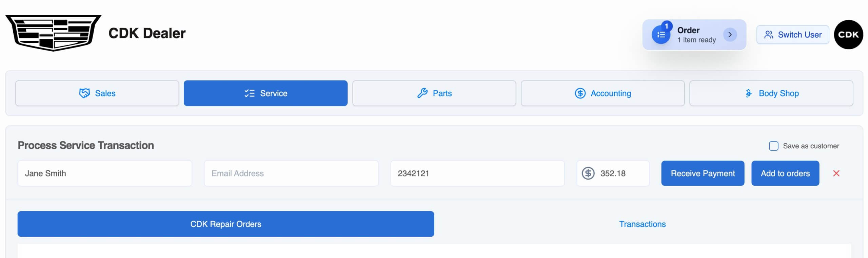The width and height of the screenshot is (868, 258).
Task: Click the Body Shop icon
Action: [748, 93]
